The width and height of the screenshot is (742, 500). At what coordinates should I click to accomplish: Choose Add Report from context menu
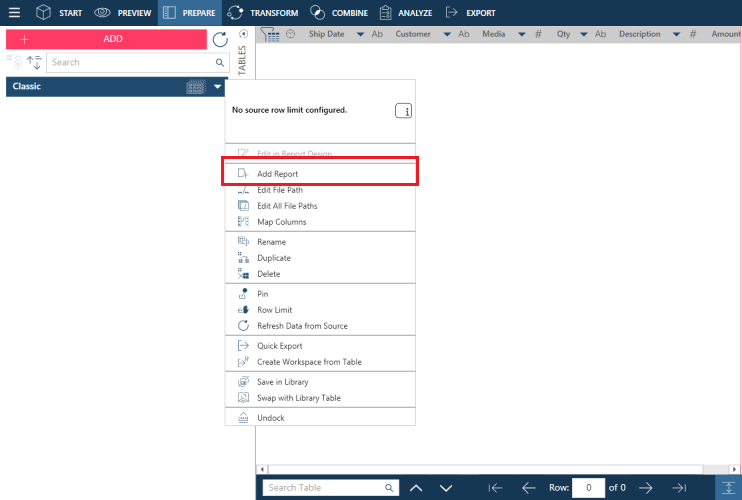tap(320, 174)
